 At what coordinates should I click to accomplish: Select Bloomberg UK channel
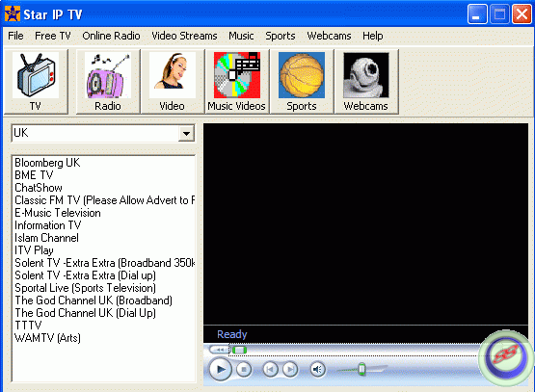click(47, 163)
